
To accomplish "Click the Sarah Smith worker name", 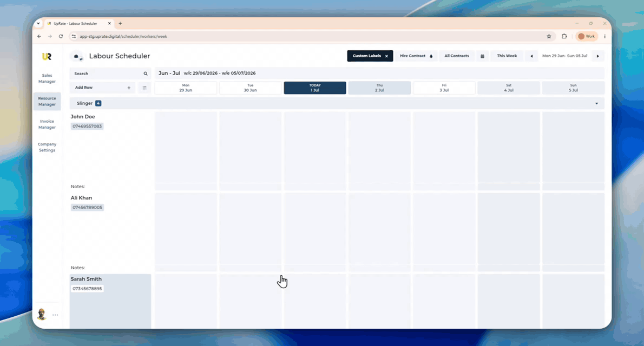I will (x=86, y=279).
